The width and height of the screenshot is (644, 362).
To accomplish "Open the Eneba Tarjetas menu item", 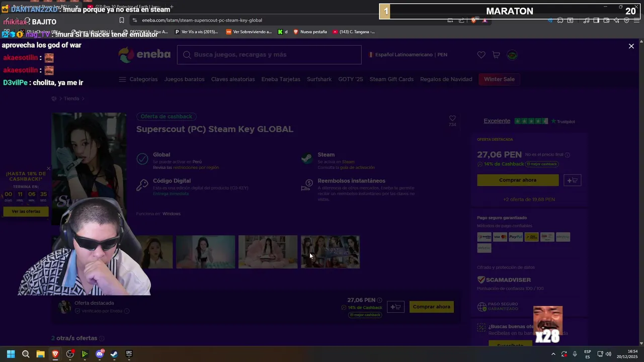I will 281,79.
